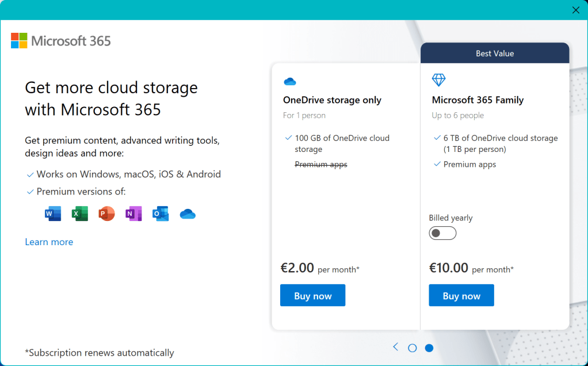Image resolution: width=588 pixels, height=366 pixels.
Task: Click the Microsoft 365 Family plan title
Action: tap(478, 100)
